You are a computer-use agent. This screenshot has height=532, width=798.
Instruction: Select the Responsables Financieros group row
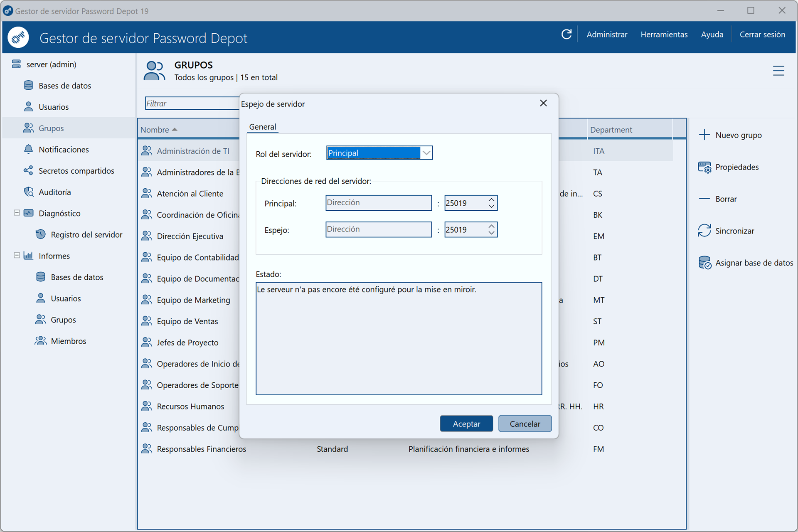405,449
